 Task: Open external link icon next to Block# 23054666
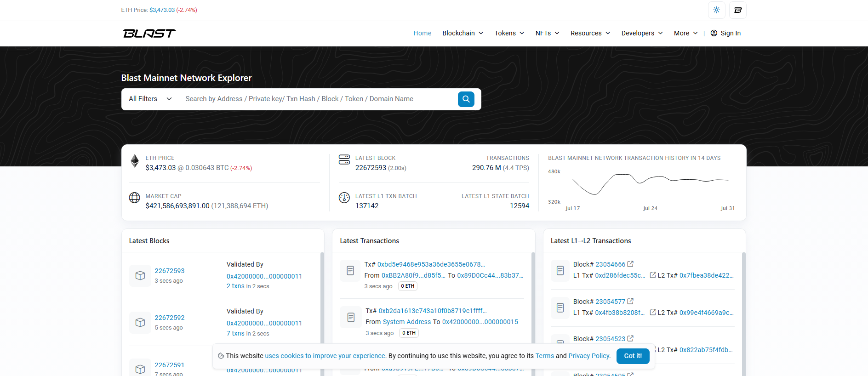tap(630, 264)
